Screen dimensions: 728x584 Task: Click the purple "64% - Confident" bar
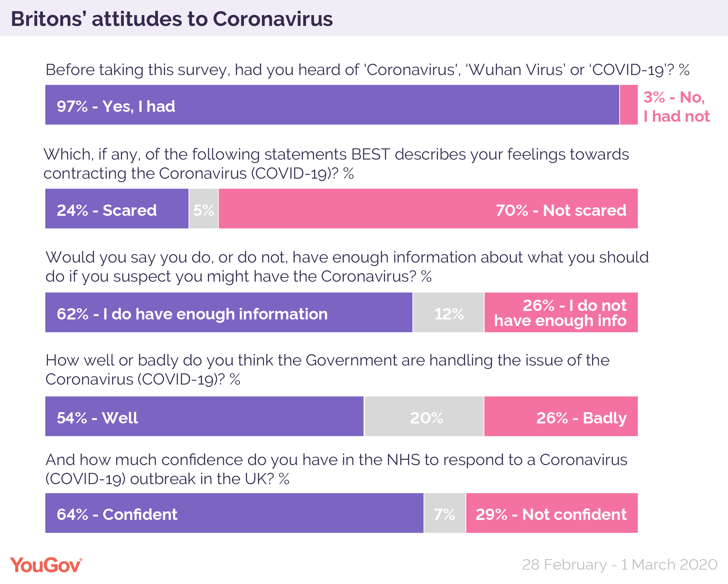pyautogui.click(x=234, y=513)
